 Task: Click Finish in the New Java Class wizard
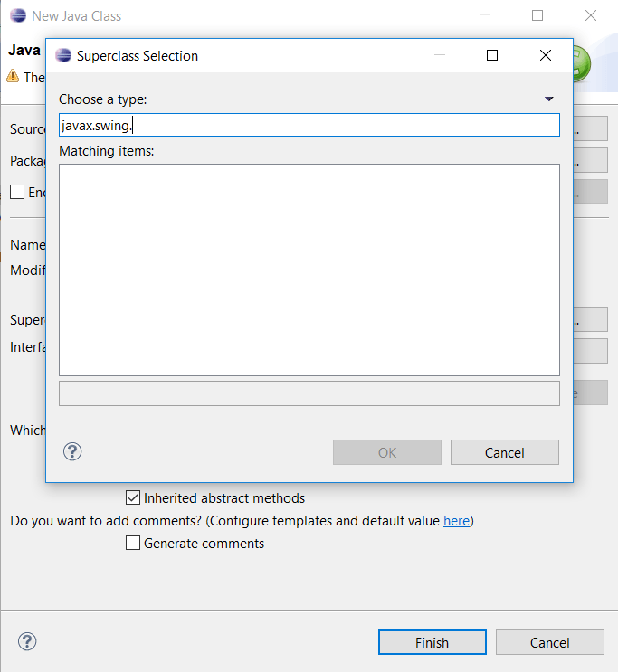[432, 642]
